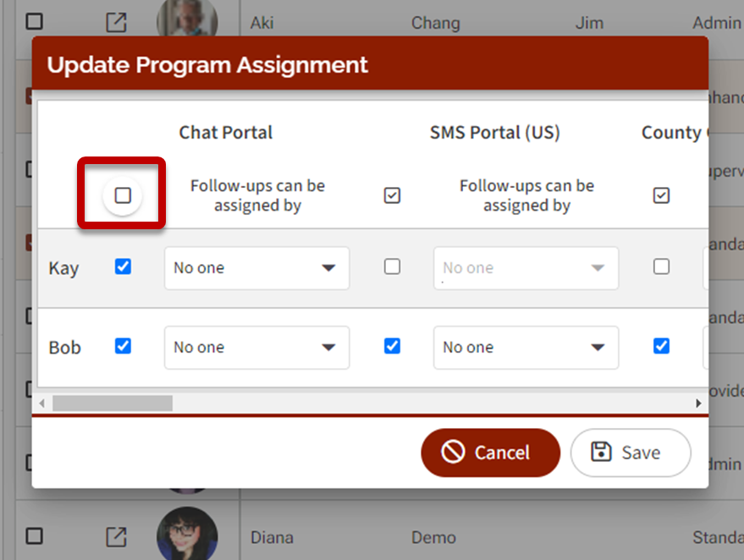This screenshot has height=560, width=744.
Task: Expand Bob's SMS Portal follow-ups dropdown
Action: (526, 348)
